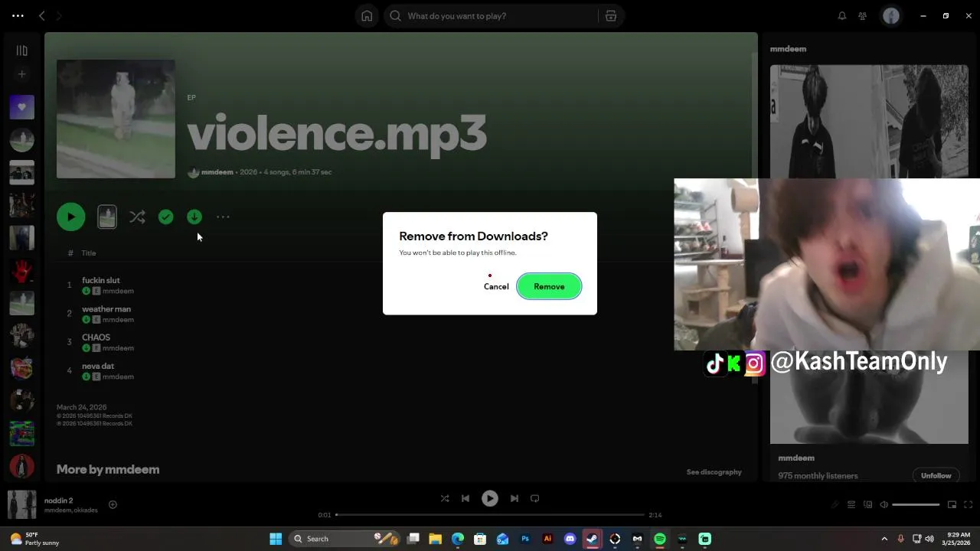
Task: Open the red hand album in the sidebar
Action: click(x=21, y=270)
